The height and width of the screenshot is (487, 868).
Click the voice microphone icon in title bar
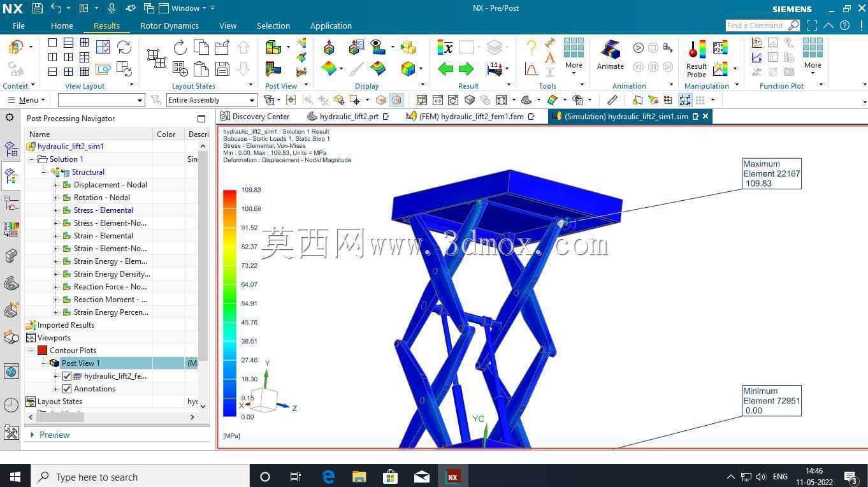pyautogui.click(x=112, y=8)
